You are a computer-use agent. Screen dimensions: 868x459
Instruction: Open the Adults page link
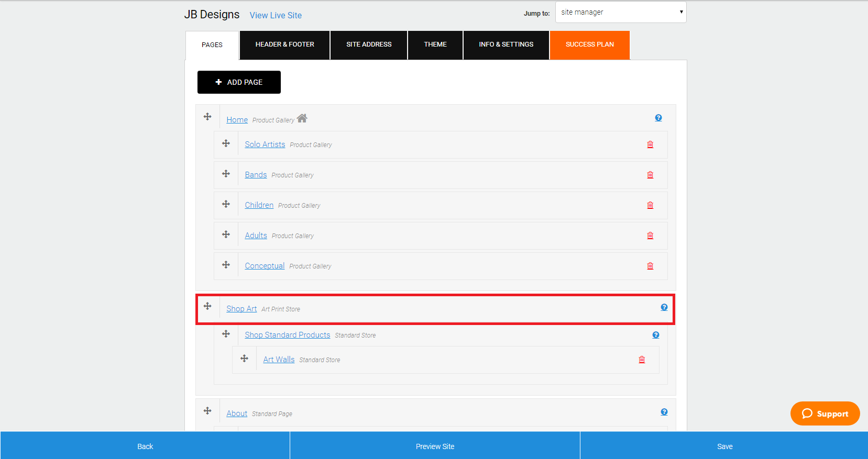pyautogui.click(x=256, y=236)
